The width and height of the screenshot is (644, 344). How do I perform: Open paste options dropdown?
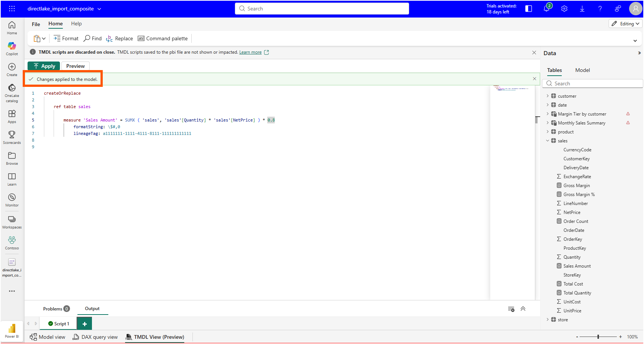pos(44,38)
